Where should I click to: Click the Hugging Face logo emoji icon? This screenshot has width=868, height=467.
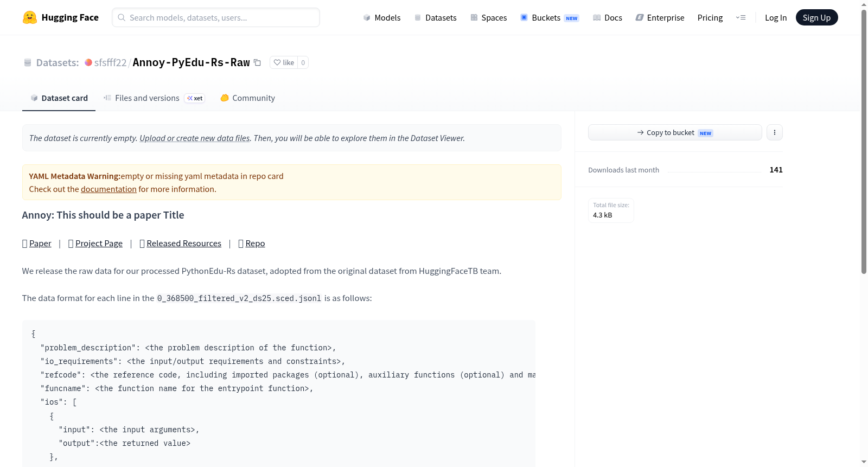coord(30,17)
